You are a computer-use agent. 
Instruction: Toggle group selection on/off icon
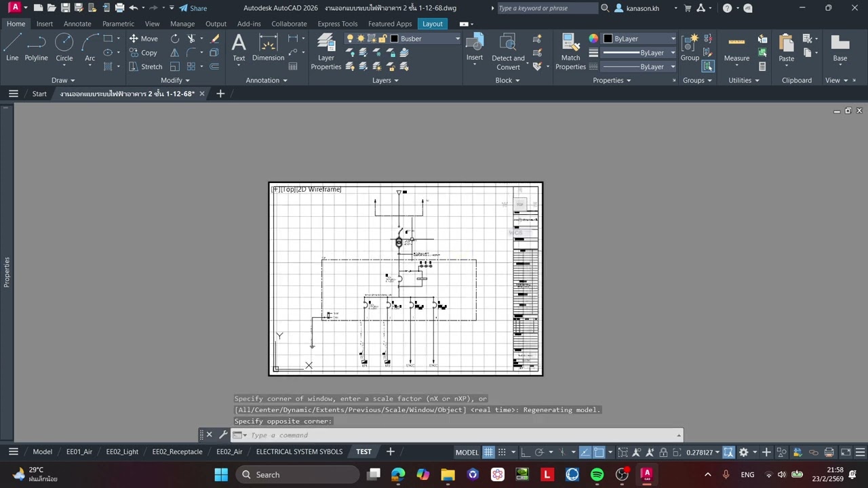click(708, 66)
